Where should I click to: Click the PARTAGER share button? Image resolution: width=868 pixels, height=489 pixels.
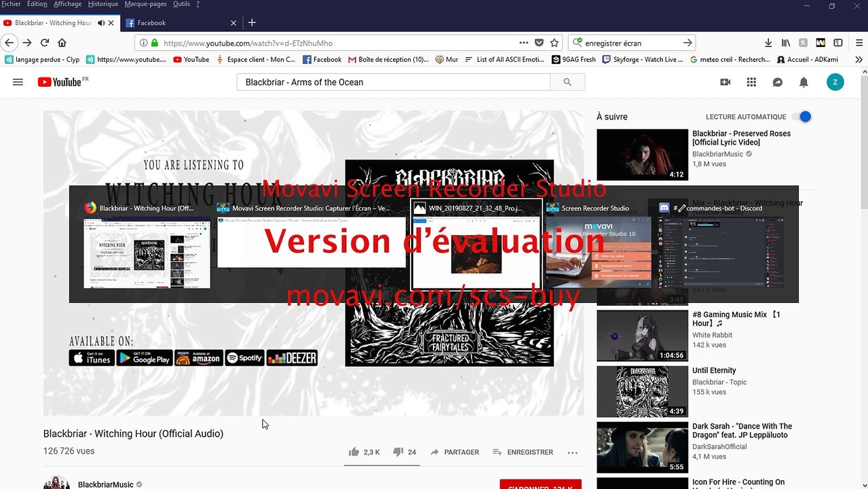pyautogui.click(x=455, y=452)
